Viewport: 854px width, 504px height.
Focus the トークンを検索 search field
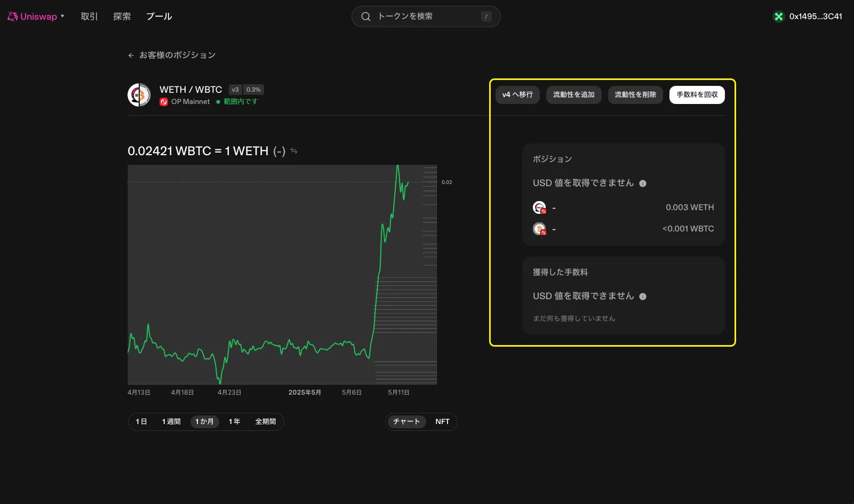[x=426, y=17]
